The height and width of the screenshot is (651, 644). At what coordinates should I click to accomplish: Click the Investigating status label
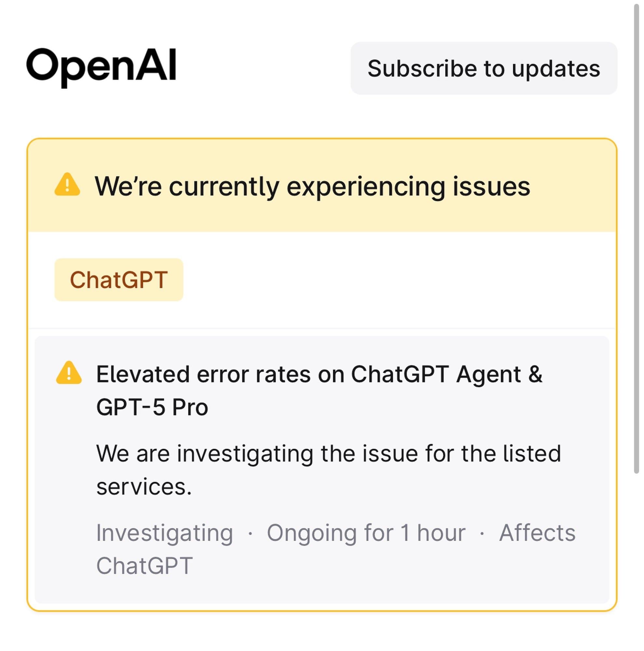pos(164,533)
